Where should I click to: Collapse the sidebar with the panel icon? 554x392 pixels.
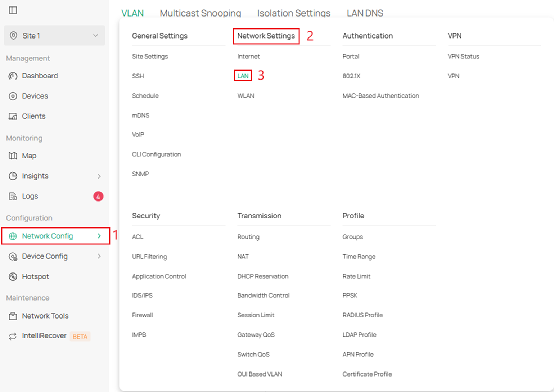click(x=13, y=10)
